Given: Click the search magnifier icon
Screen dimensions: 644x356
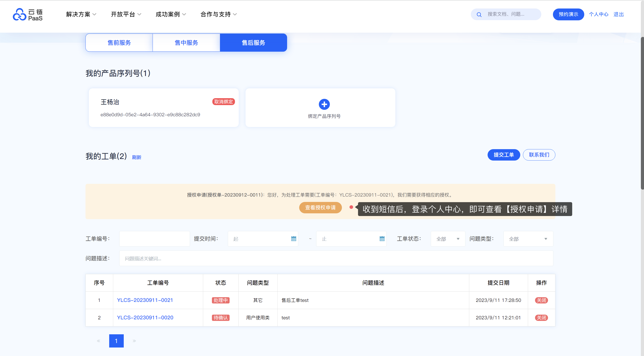Looking at the screenshot, I should 479,15.
